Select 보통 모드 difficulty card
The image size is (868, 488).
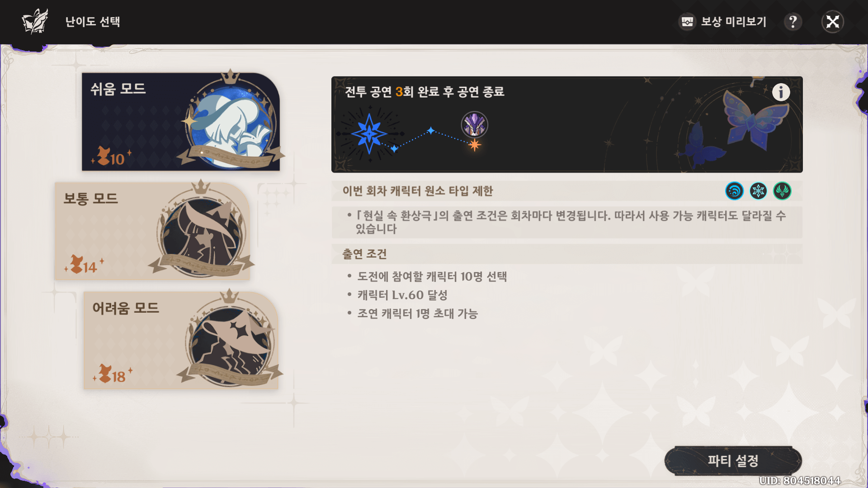[152, 231]
